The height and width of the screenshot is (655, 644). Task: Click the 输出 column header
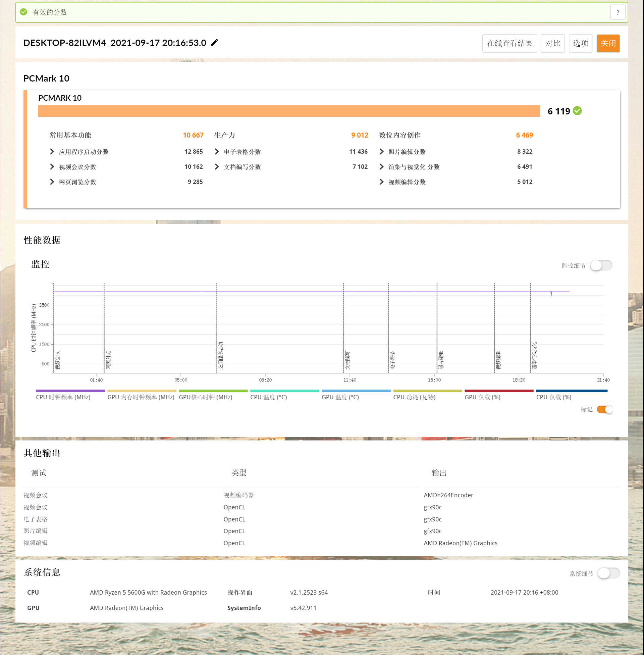coord(439,473)
